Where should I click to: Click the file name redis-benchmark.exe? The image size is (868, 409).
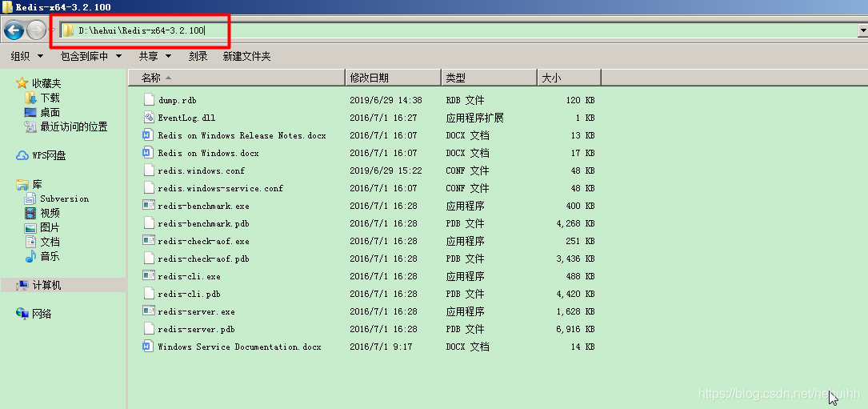[x=203, y=206]
